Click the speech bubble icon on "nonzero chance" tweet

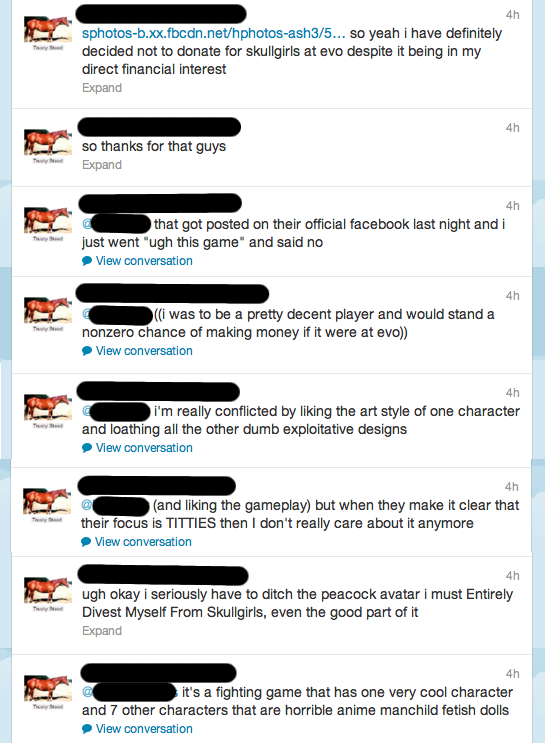[87, 351]
